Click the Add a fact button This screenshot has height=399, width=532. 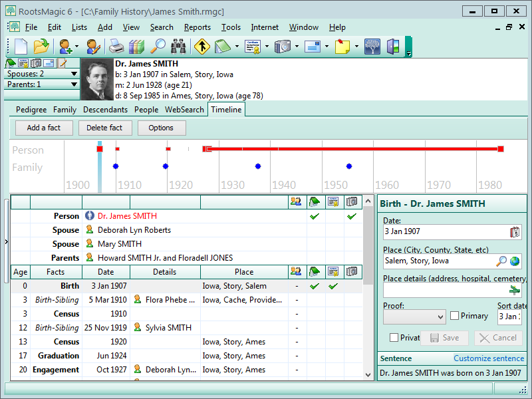click(43, 128)
